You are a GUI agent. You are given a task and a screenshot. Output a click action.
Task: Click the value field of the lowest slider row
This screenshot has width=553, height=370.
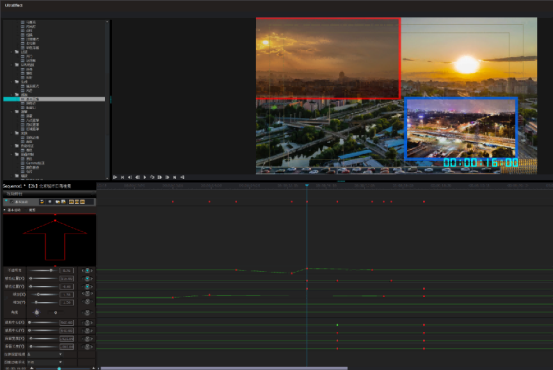pyautogui.click(x=67, y=347)
